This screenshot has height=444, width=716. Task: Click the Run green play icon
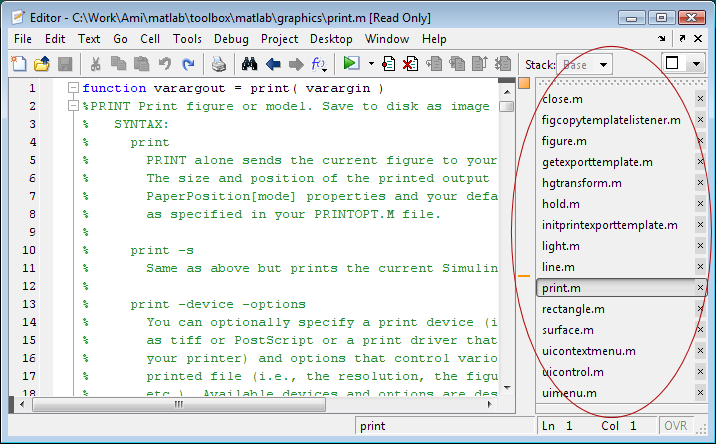[x=350, y=64]
